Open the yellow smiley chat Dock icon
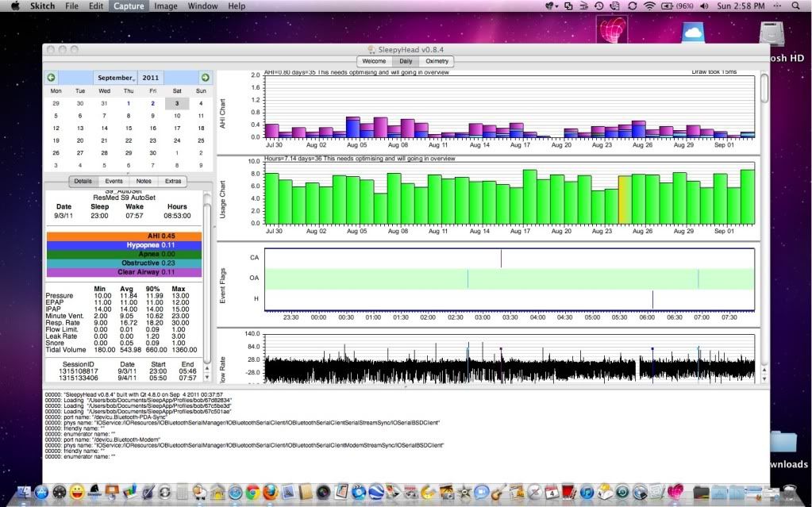 pos(77,492)
